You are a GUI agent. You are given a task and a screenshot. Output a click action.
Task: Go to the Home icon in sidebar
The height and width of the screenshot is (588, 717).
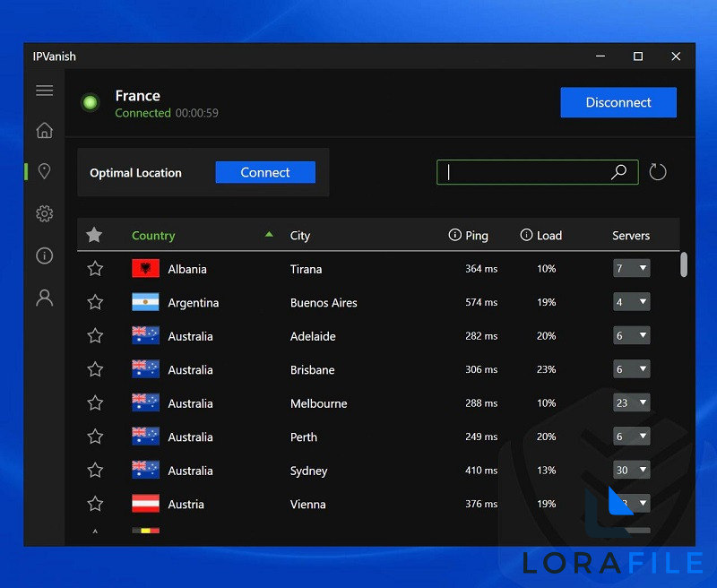pyautogui.click(x=44, y=130)
